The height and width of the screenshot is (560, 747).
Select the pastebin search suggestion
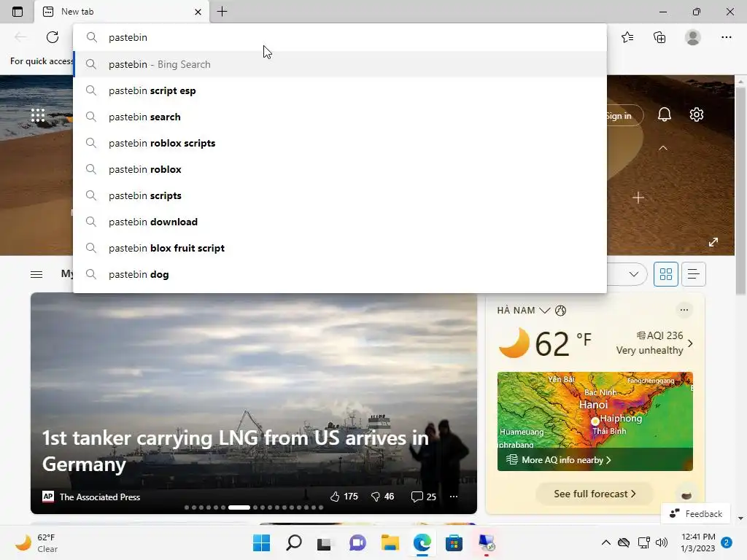pos(340,117)
